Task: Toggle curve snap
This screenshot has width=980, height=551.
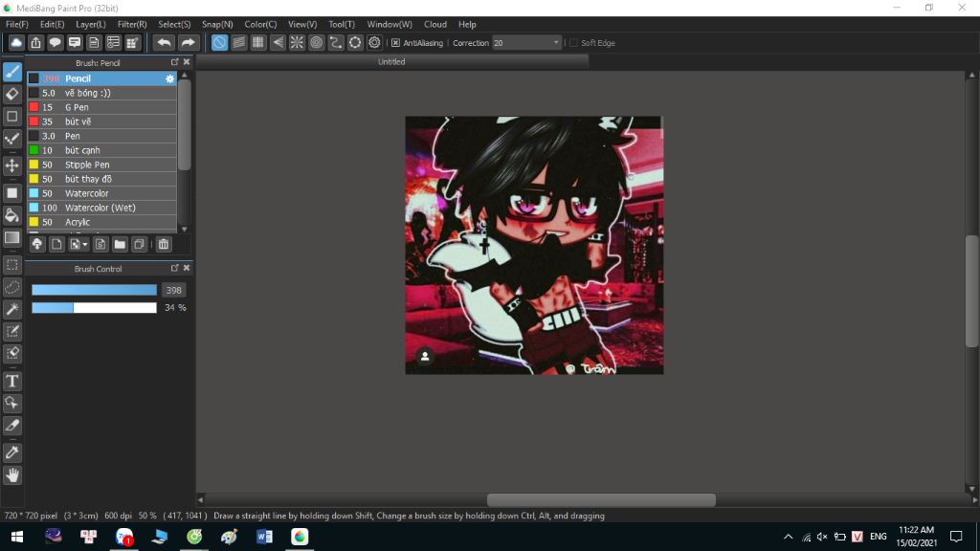Action: click(336, 42)
